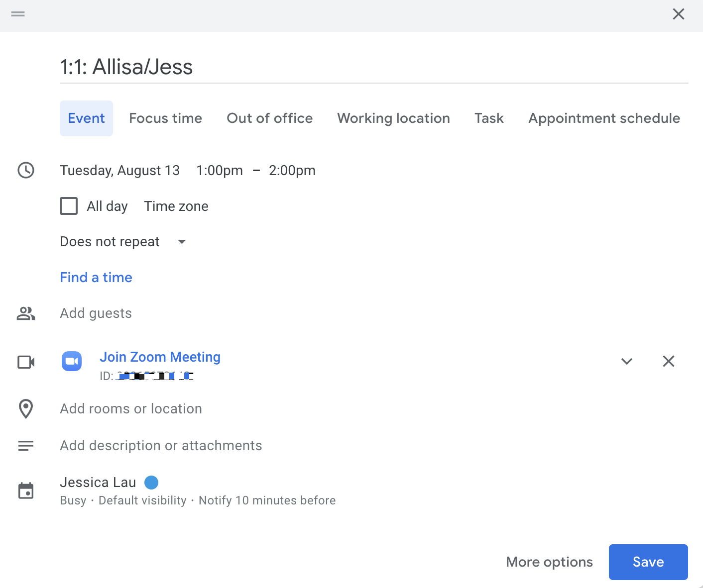The width and height of the screenshot is (703, 588).
Task: Click Add rooms or location field
Action: coord(131,409)
